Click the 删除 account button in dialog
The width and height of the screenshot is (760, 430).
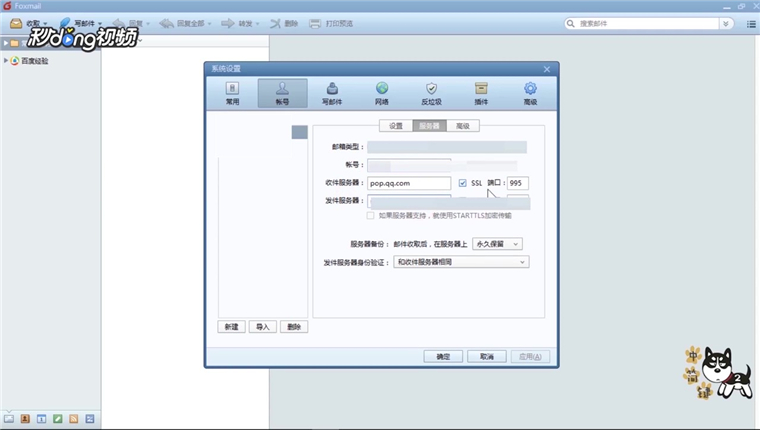tap(294, 327)
